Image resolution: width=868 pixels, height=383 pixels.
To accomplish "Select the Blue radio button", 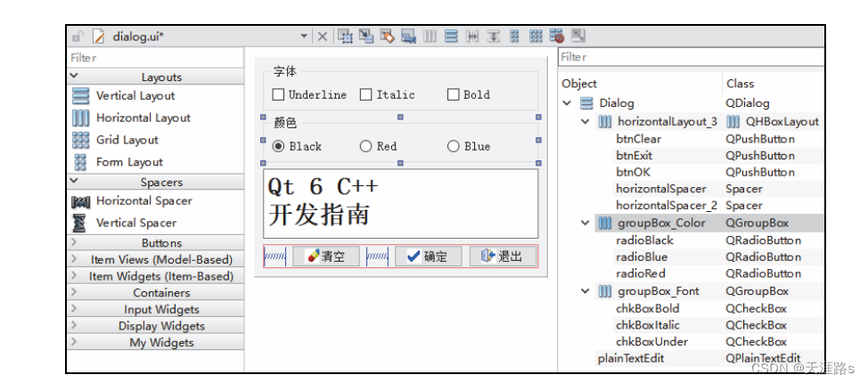I will 453,146.
